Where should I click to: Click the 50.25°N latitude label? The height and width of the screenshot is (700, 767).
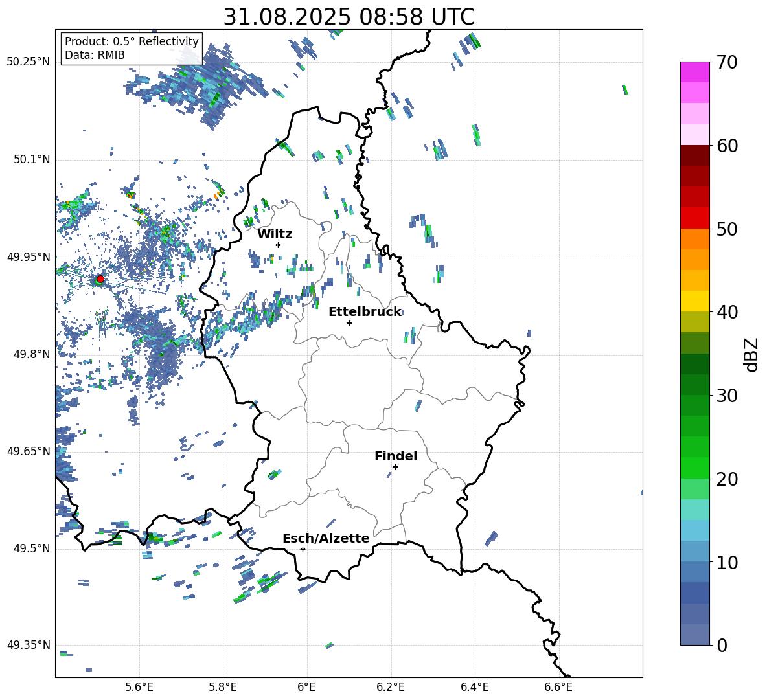pos(29,62)
